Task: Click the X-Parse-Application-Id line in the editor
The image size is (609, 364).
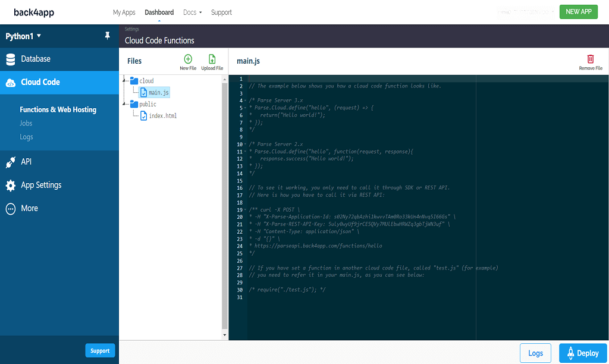Action: click(x=352, y=216)
